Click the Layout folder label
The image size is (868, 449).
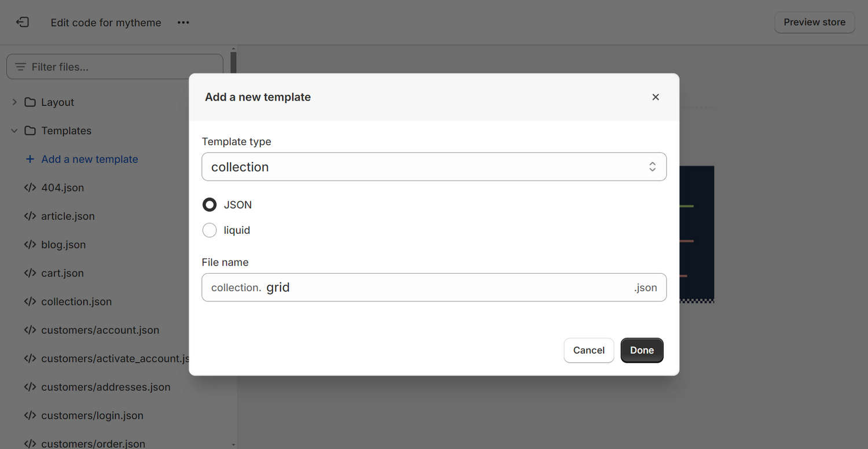(57, 102)
